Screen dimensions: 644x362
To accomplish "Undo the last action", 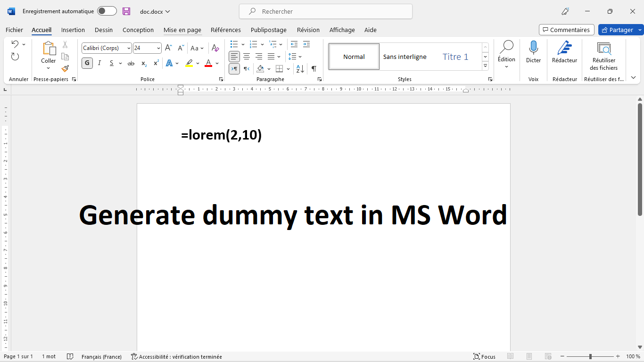I will click(x=15, y=44).
